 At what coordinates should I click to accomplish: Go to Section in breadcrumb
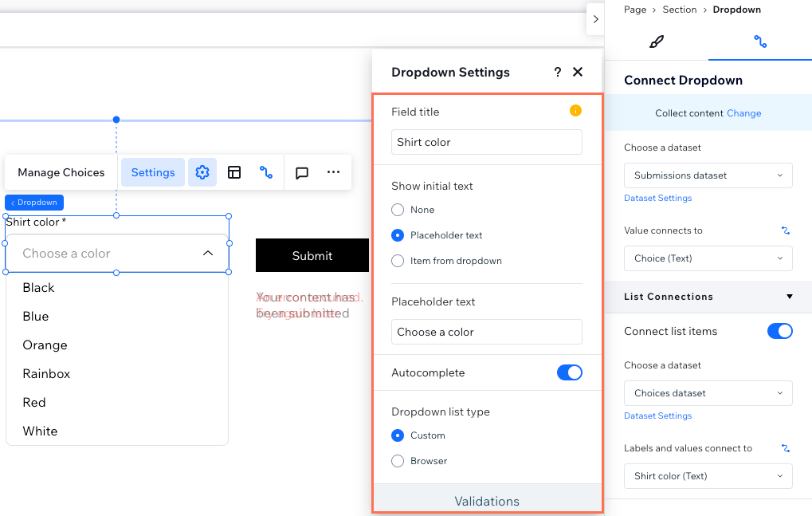[x=680, y=10]
